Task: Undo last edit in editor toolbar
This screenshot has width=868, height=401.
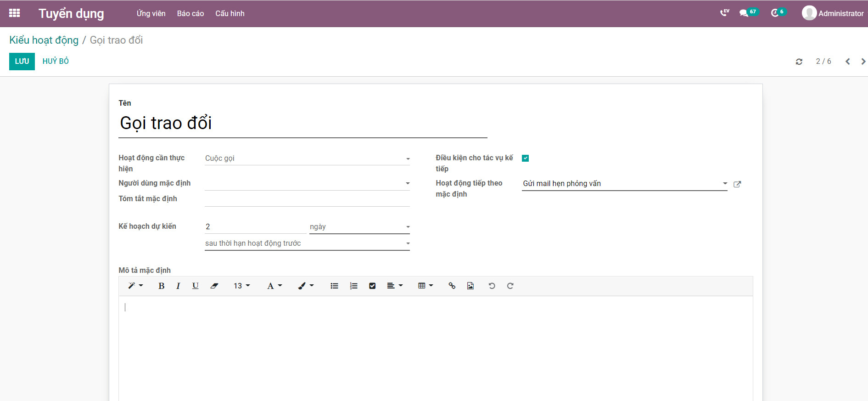Action: [492, 286]
